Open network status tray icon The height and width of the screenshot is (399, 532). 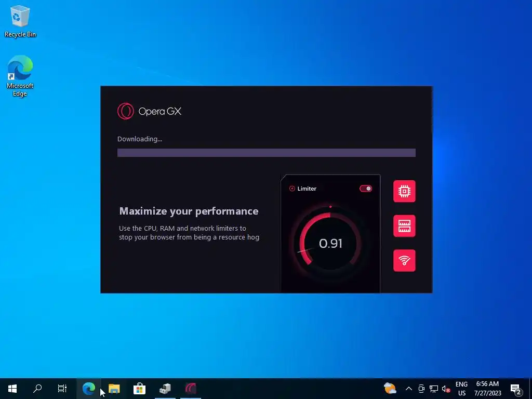click(x=434, y=389)
